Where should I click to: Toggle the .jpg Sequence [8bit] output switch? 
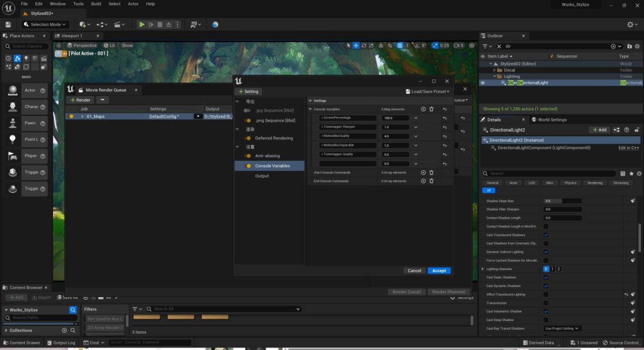(x=247, y=110)
